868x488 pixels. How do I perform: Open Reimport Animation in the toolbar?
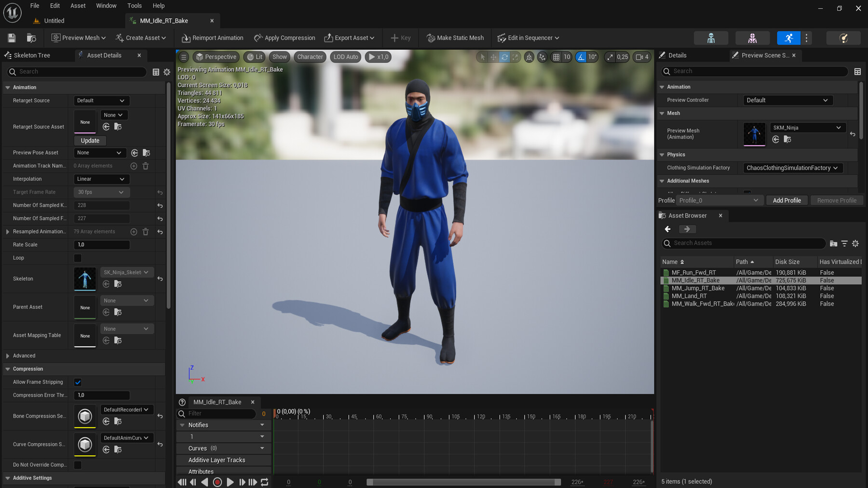click(212, 38)
